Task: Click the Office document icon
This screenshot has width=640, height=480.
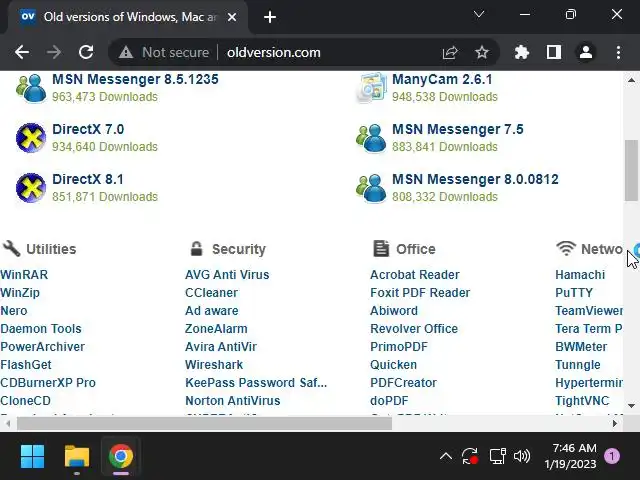Action: 381,248
